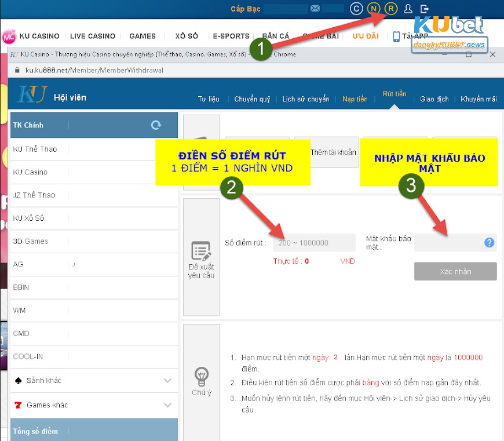The height and width of the screenshot is (441, 504).
Task: Switch to the Khuyến mãi tab
Action: [x=479, y=99]
